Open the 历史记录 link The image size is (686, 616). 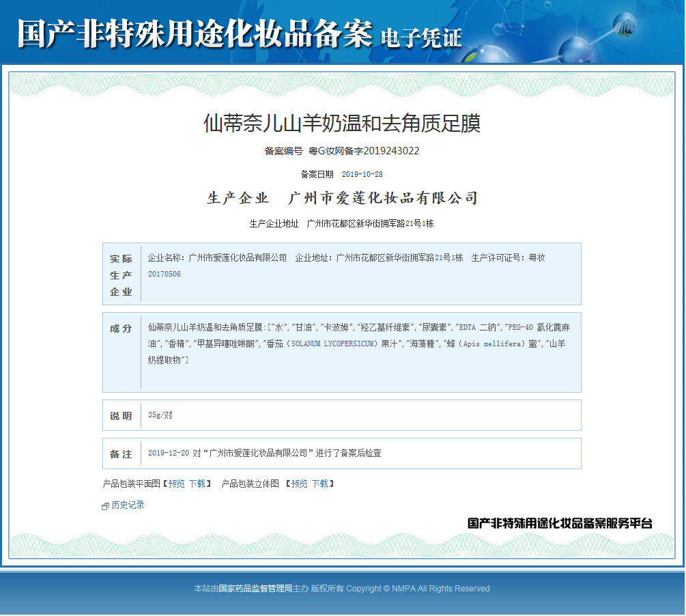[128, 505]
